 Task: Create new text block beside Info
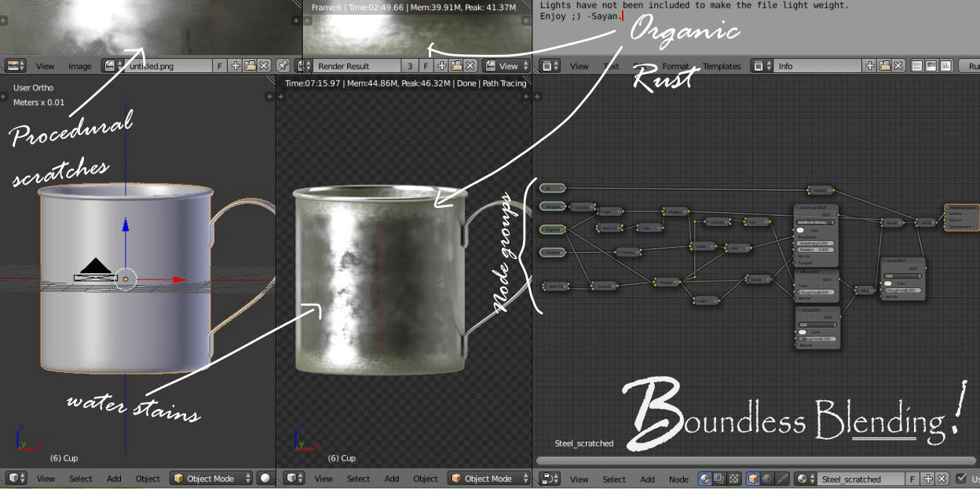point(870,66)
